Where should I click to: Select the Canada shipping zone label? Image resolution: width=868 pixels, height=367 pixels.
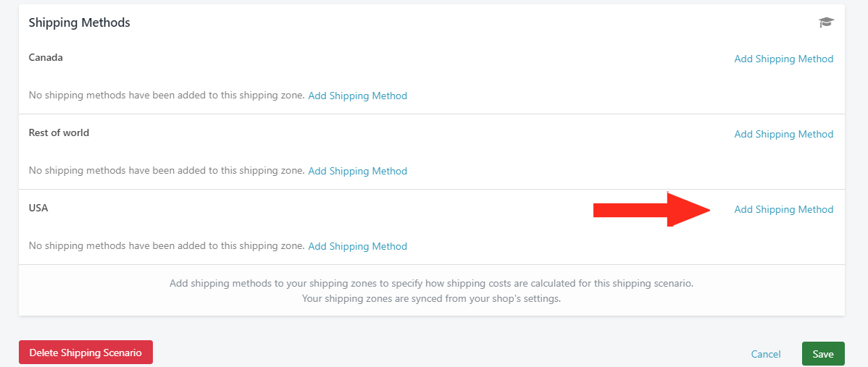(x=46, y=57)
